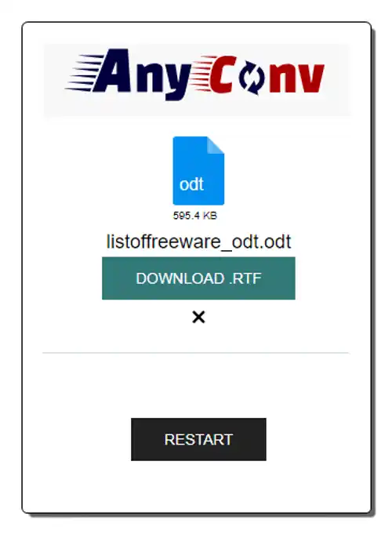Screen dimensions: 392x534
Task: Click the dark blue Any lettering
Action: [142, 74]
